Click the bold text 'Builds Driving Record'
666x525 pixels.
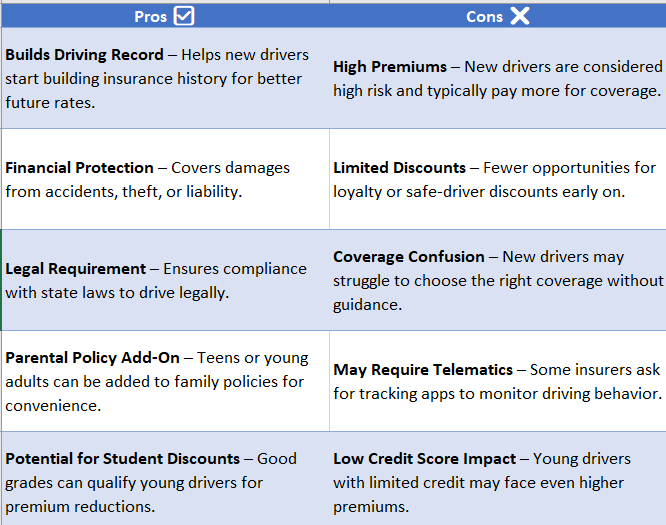(x=84, y=55)
